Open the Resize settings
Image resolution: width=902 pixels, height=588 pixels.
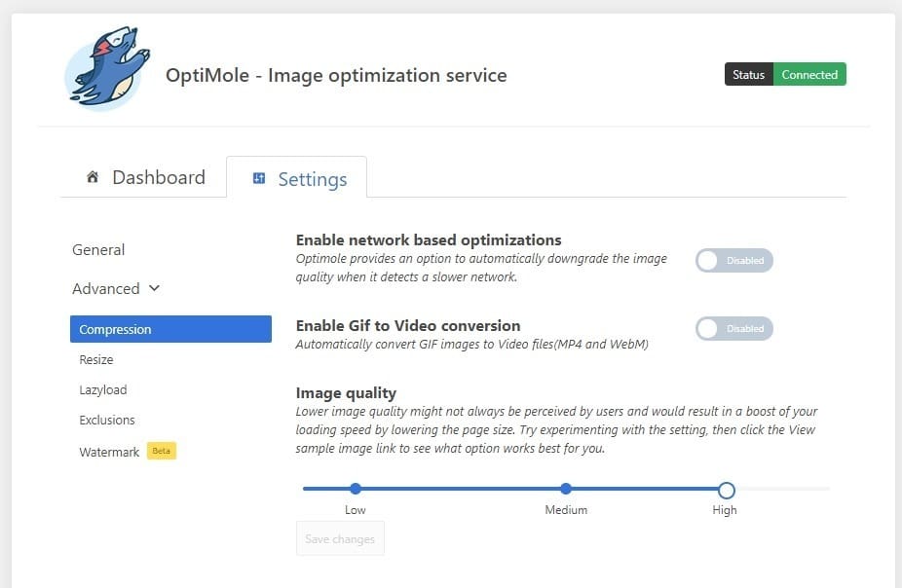(x=96, y=360)
